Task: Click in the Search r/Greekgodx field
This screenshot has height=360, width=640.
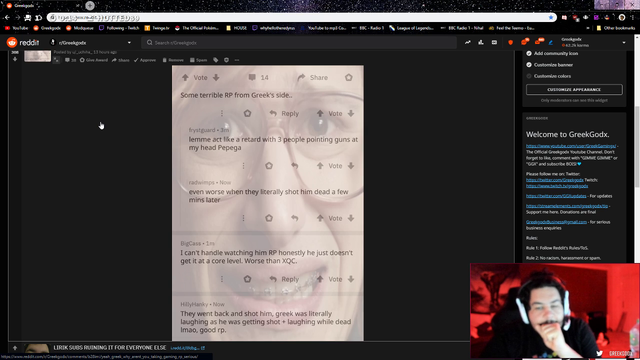Action: [299, 42]
